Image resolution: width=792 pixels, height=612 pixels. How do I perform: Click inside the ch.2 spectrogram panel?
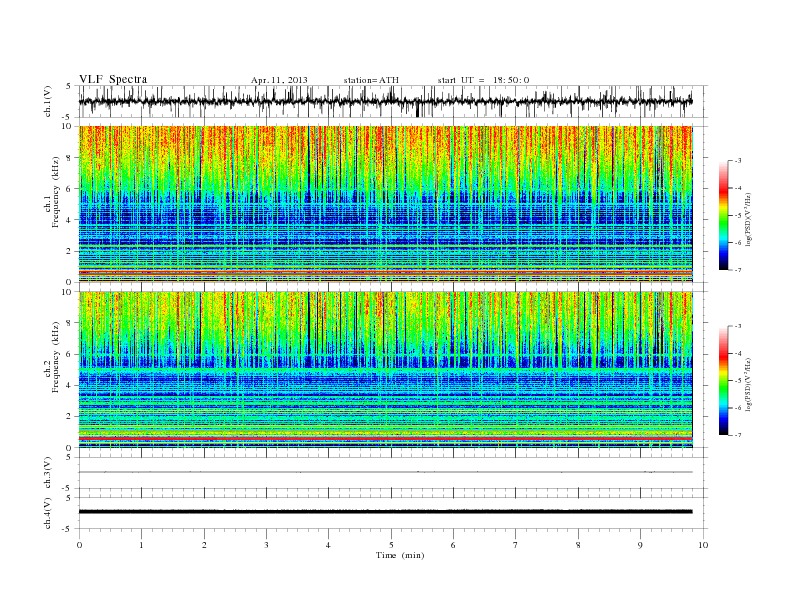click(385, 370)
